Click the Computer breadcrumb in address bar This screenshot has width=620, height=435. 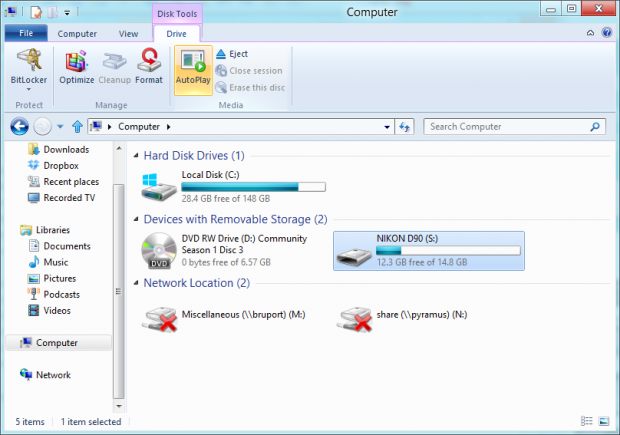[139, 127]
